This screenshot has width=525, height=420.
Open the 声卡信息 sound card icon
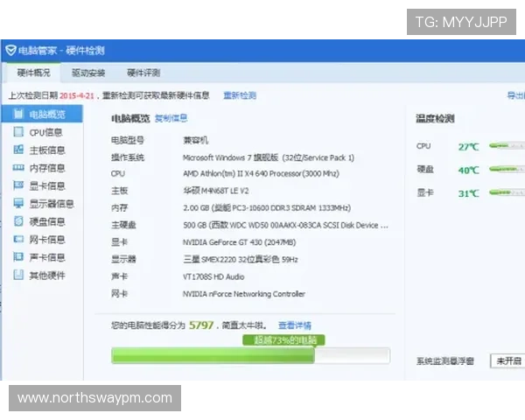tap(18, 257)
